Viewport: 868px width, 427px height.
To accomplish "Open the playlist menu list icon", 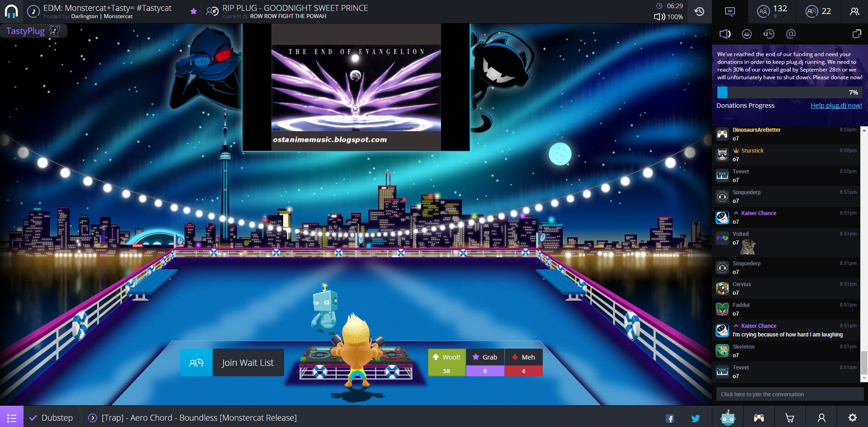I will pos(12,417).
